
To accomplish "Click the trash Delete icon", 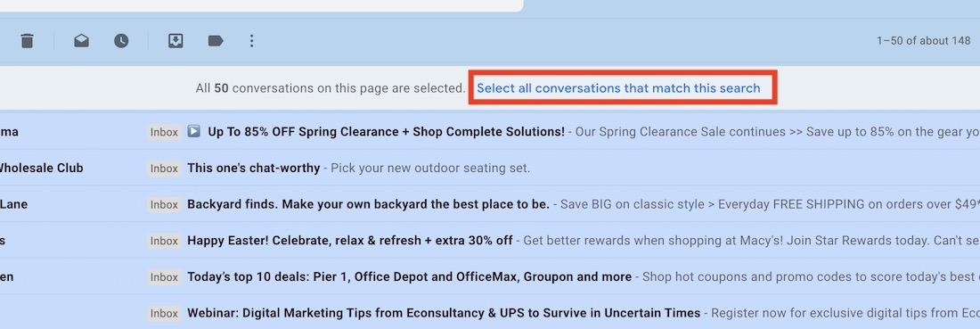I will coord(27,41).
